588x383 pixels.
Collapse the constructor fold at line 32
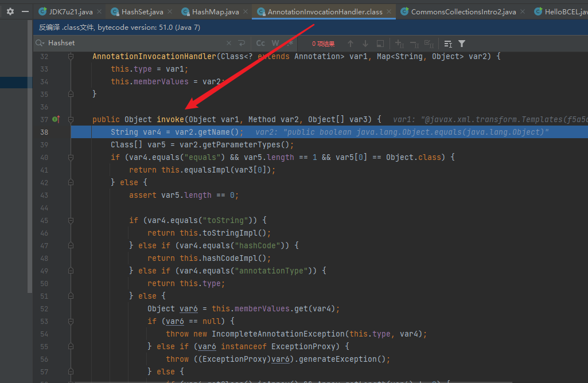coord(71,57)
